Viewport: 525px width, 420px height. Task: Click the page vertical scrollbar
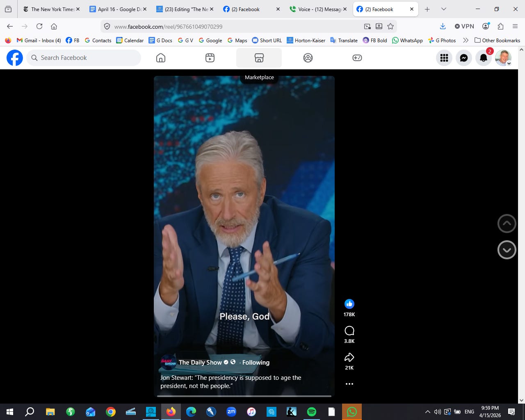pos(522,225)
